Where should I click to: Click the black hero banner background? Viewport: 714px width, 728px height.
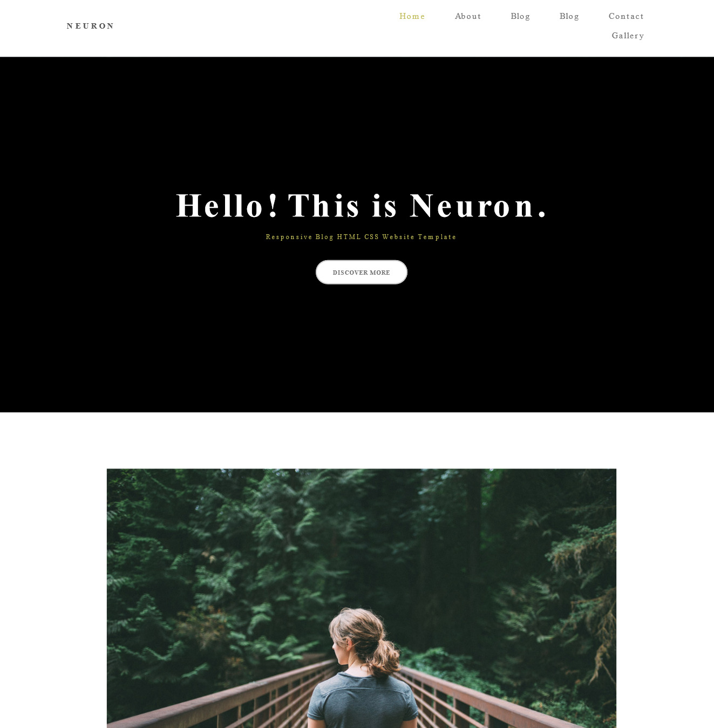coord(357,351)
